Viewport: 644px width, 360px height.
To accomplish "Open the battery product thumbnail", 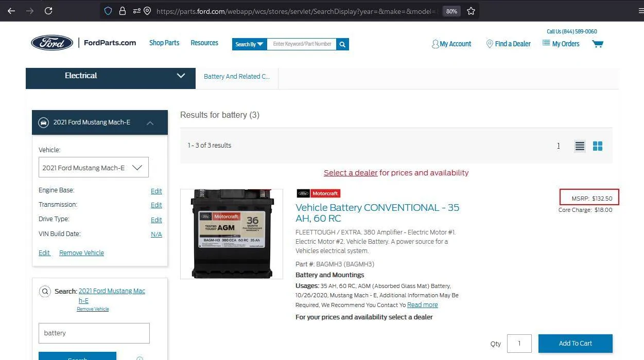I will [232, 234].
